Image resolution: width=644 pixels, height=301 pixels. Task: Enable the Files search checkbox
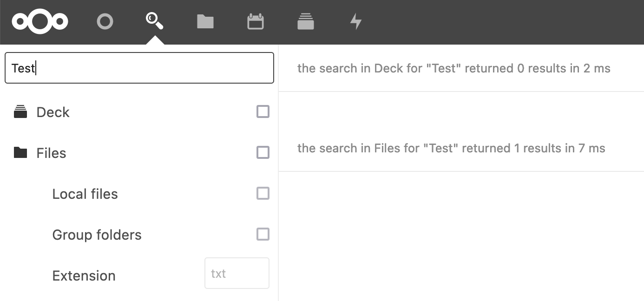263,152
